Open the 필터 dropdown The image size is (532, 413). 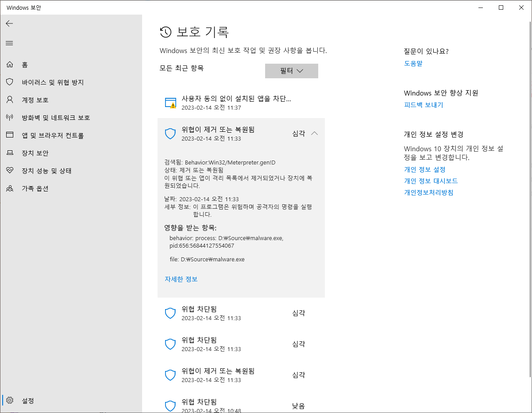pos(292,71)
